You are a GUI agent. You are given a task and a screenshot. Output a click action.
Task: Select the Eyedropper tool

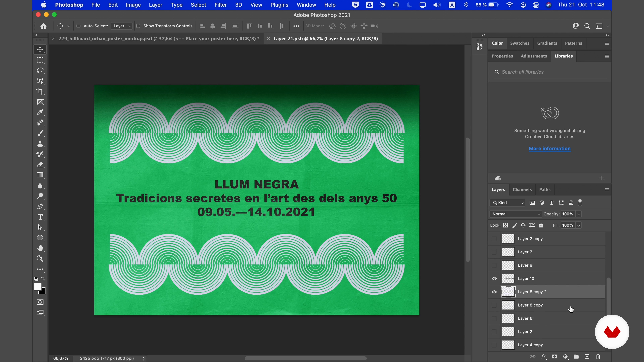click(x=40, y=112)
